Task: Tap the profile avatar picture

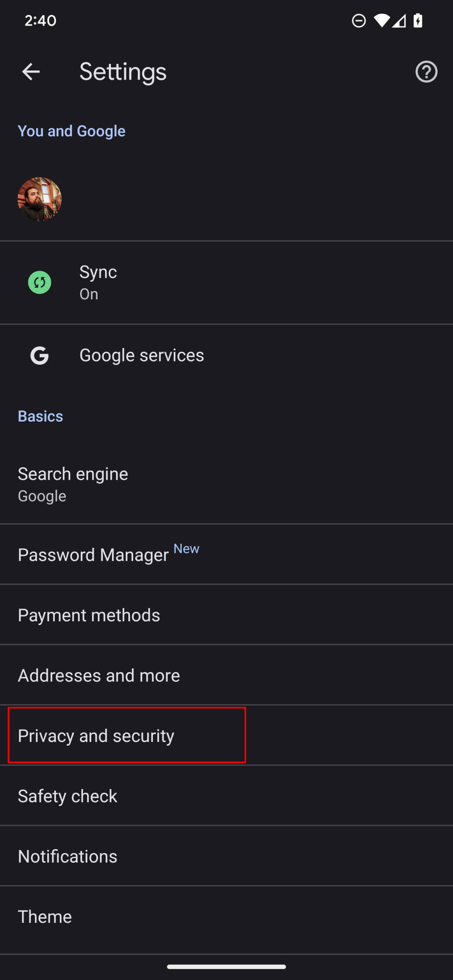Action: [x=39, y=199]
